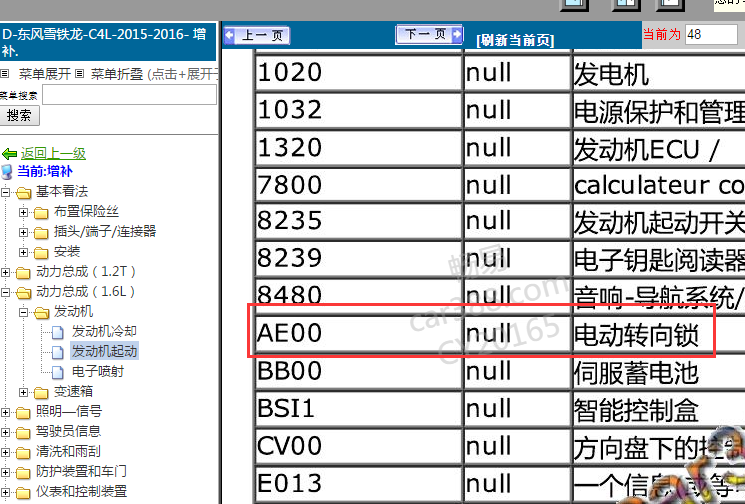The width and height of the screenshot is (745, 504).
Task: Click the 菜单折叠 small box icon
Action: [x=79, y=74]
